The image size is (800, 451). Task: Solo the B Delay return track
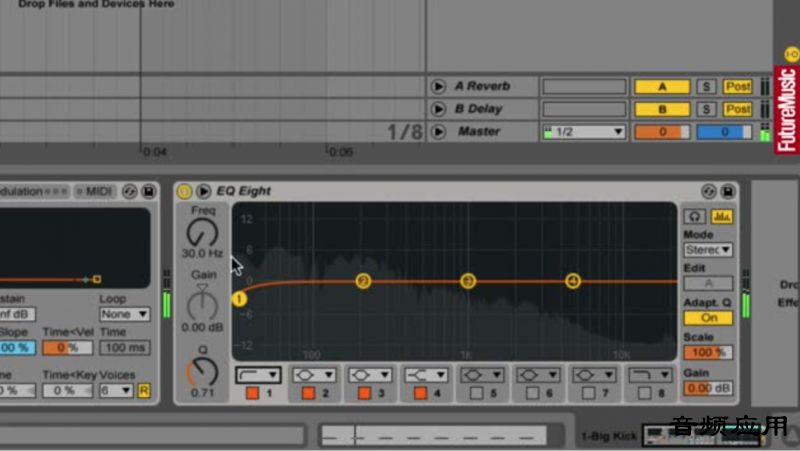[706, 109]
